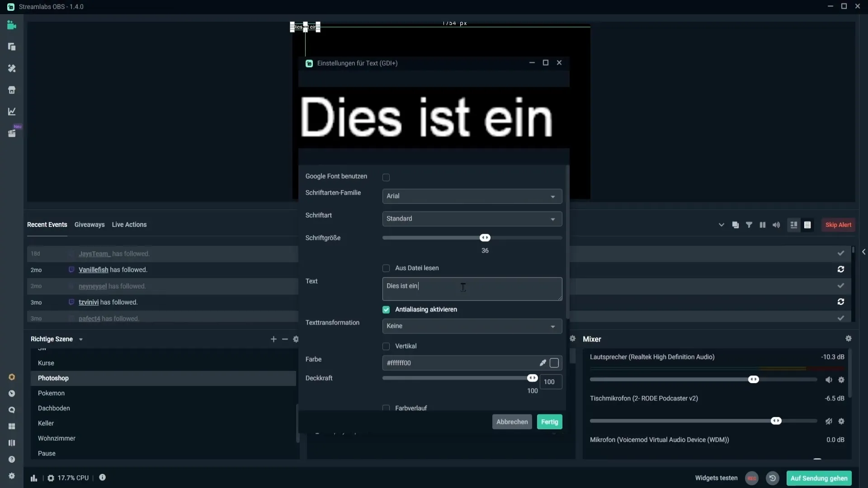The width and height of the screenshot is (868, 488).
Task: Click the refresh icon in tzvinivi row
Action: point(841,302)
